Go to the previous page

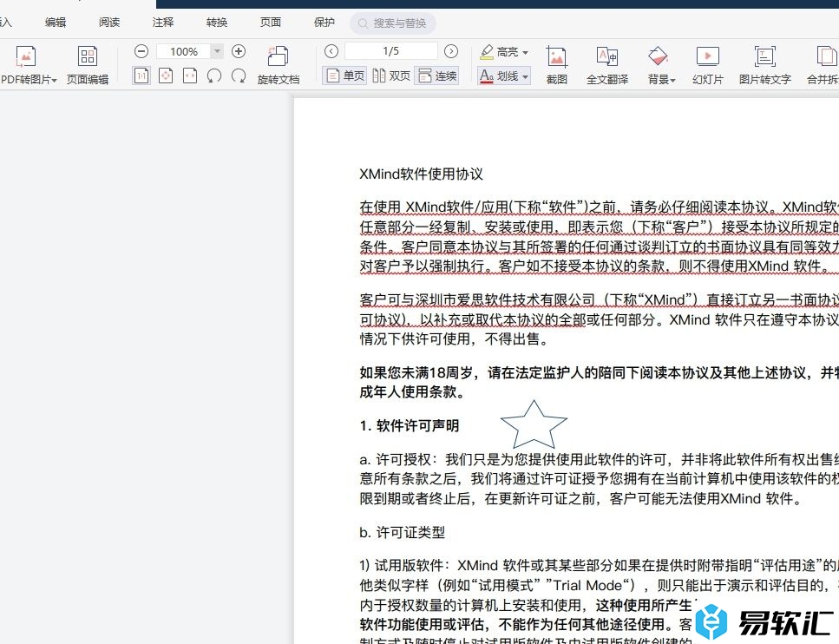(331, 51)
